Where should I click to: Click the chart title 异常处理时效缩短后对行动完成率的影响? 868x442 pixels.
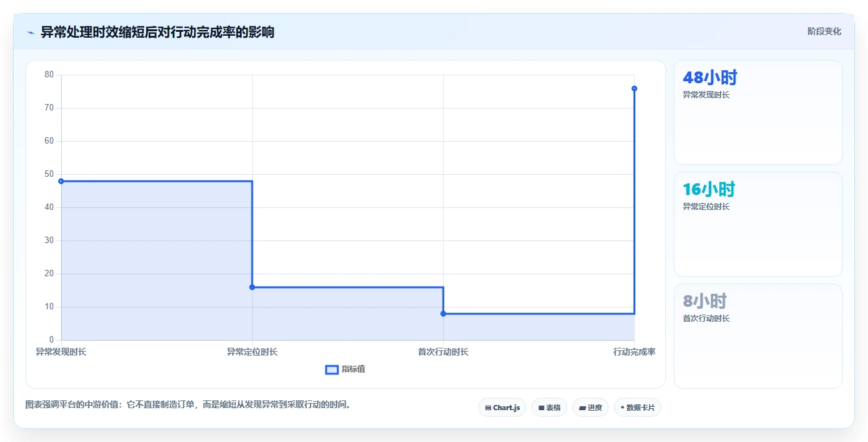point(157,32)
